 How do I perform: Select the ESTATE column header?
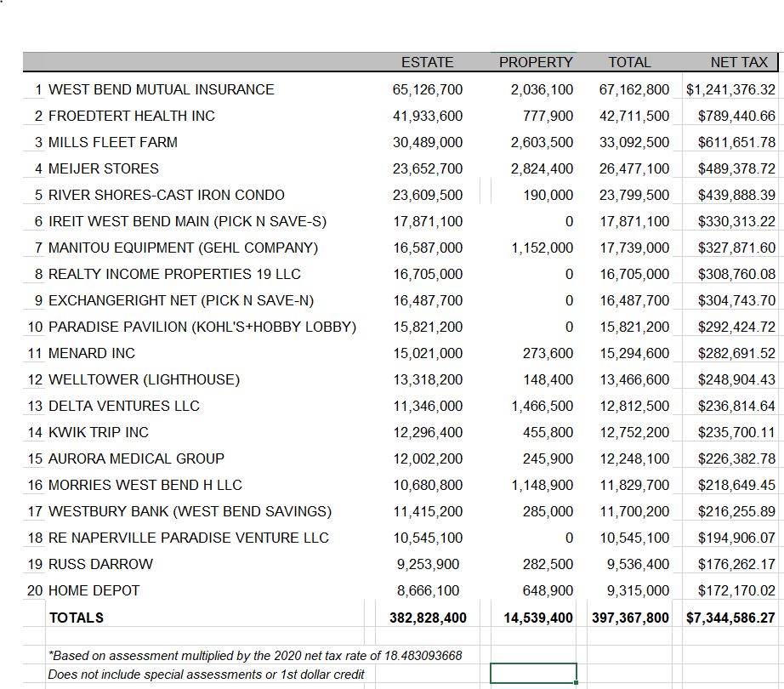coord(427,62)
